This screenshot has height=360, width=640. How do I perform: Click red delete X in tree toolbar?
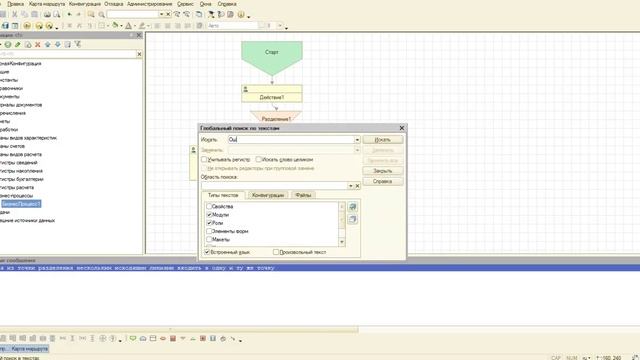pos(38,44)
